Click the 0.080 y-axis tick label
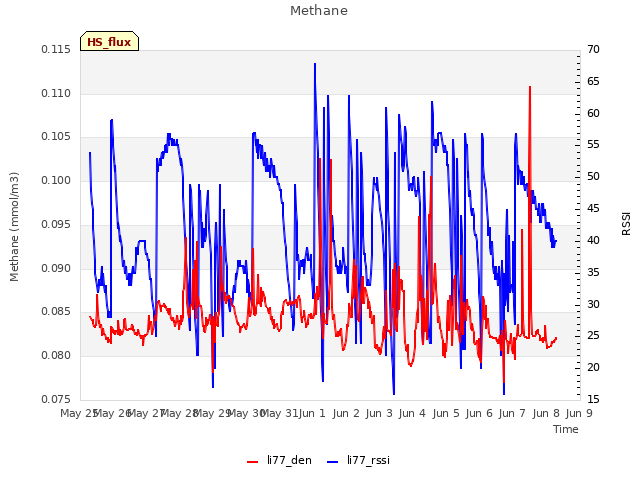Screen dimensions: 640x480 coord(56,356)
